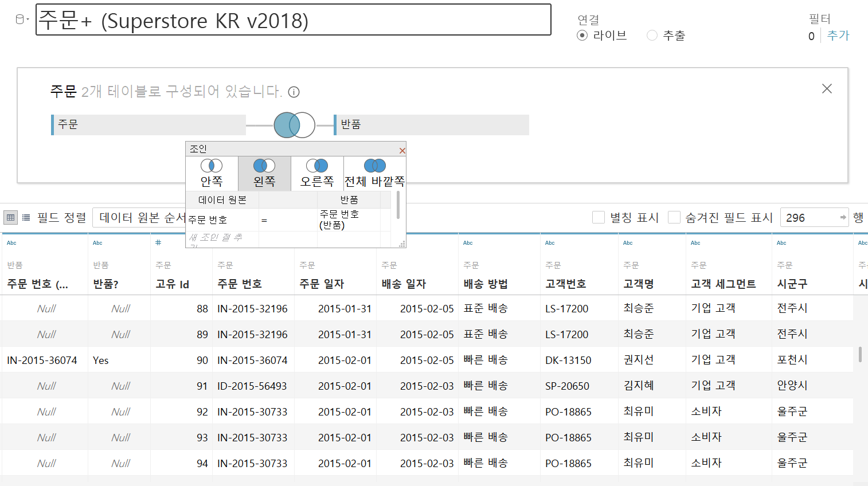The width and height of the screenshot is (868, 486).
Task: Enable the 숨겨진 필드 표시 checkbox
Action: pos(674,217)
